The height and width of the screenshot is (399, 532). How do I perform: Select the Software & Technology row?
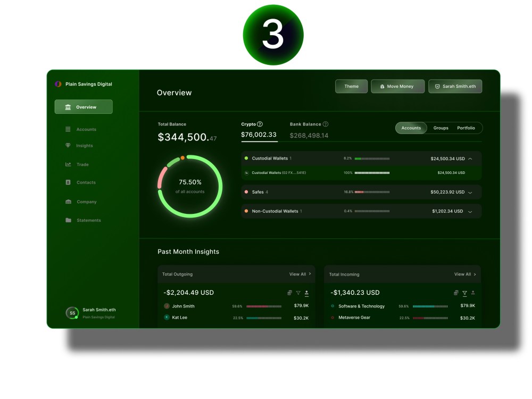(x=403, y=306)
